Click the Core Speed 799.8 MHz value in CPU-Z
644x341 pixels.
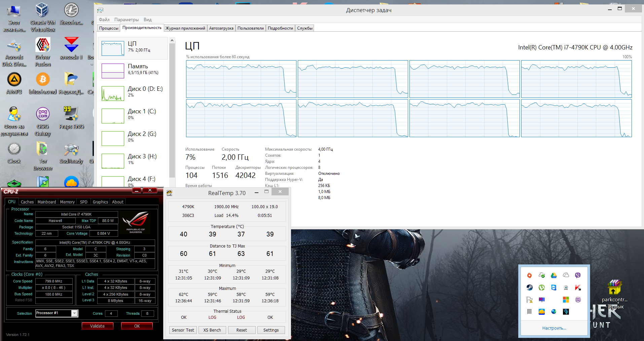(x=54, y=281)
